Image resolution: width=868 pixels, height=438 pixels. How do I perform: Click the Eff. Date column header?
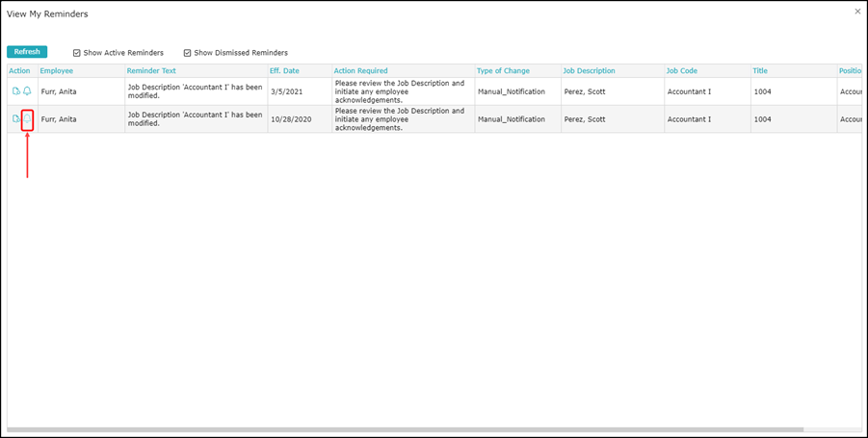[x=284, y=71]
